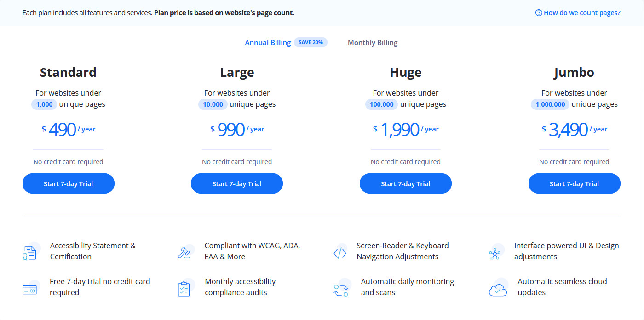Switch to Monthly Billing
This screenshot has width=644, height=320.
point(373,43)
